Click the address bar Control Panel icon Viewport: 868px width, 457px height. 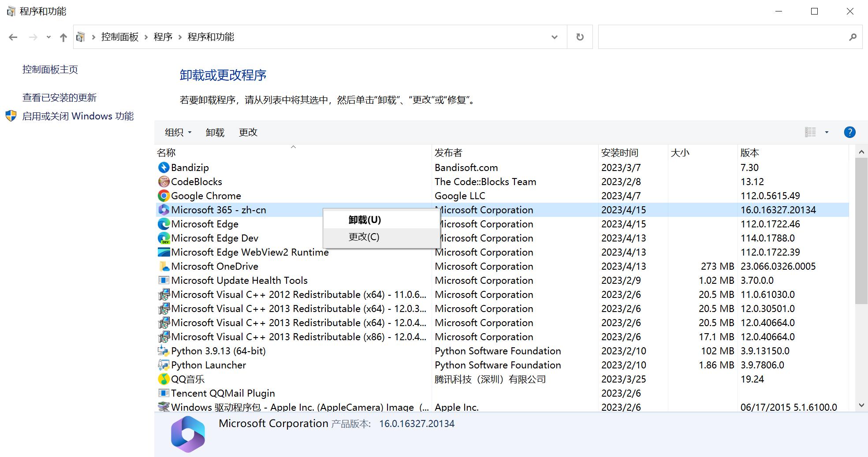81,37
